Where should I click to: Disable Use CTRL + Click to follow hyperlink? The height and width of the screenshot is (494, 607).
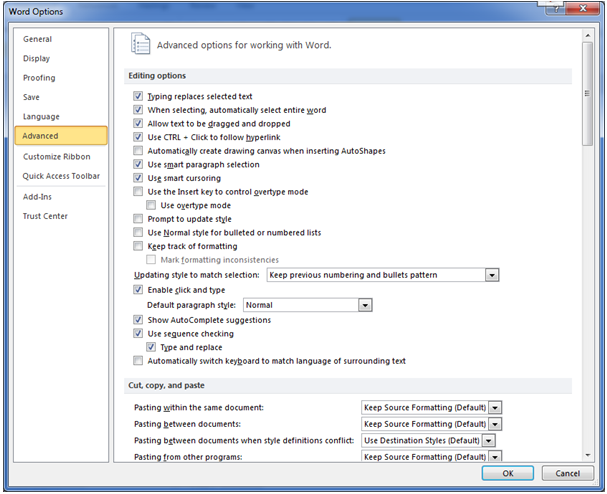click(138, 137)
